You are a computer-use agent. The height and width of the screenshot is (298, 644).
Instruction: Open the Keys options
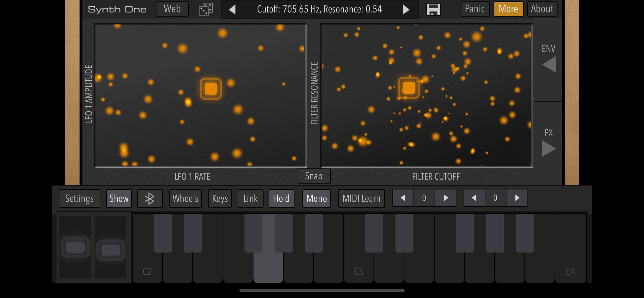[x=220, y=199]
